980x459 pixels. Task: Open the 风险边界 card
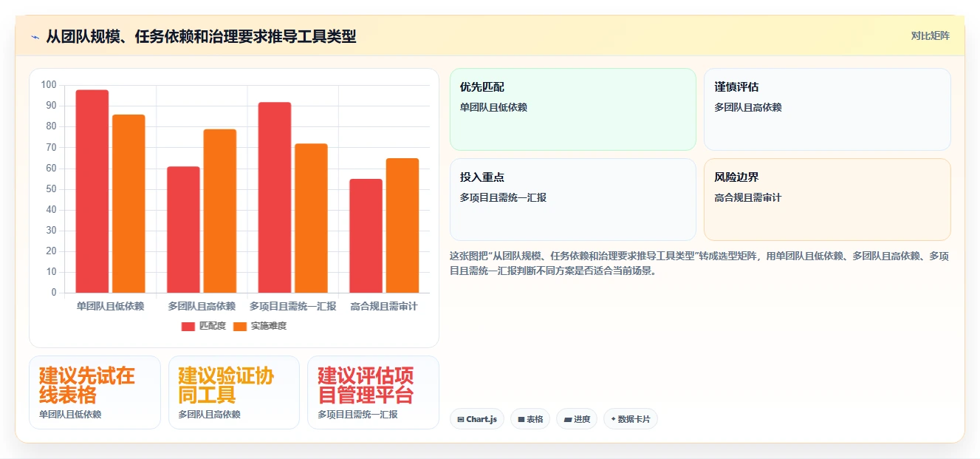(827, 200)
